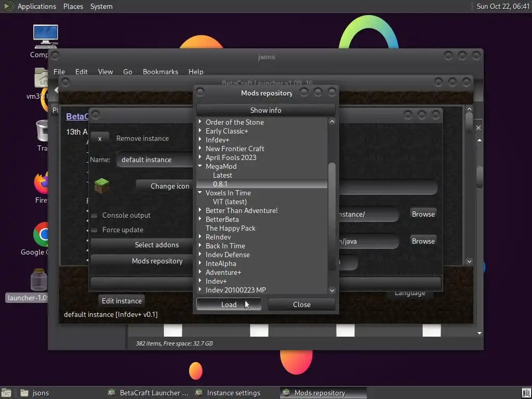Click the instance Name input field
The width and height of the screenshot is (532, 399).
pyautogui.click(x=155, y=159)
